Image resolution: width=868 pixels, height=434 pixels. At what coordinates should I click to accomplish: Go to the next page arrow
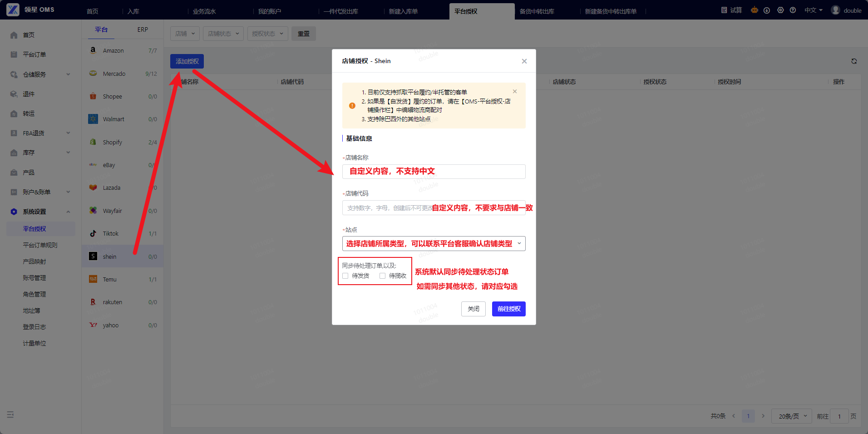pyautogui.click(x=763, y=416)
